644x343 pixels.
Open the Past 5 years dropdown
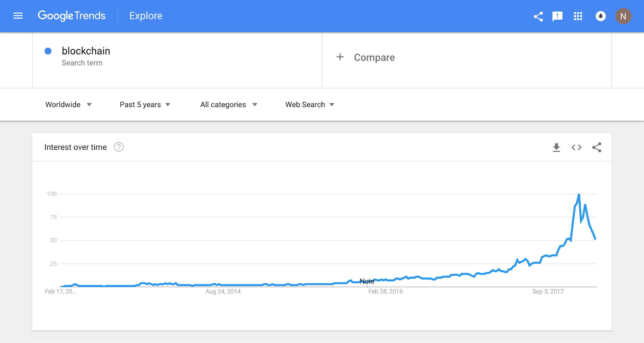[145, 105]
